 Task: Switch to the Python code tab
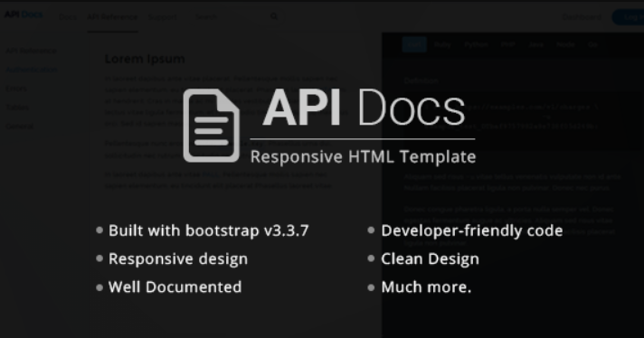(x=476, y=44)
